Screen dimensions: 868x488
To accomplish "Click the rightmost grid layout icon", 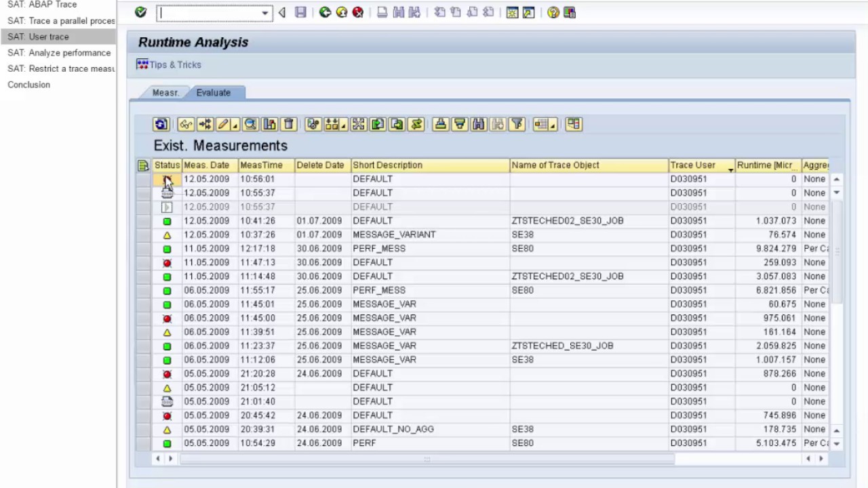I will [574, 124].
